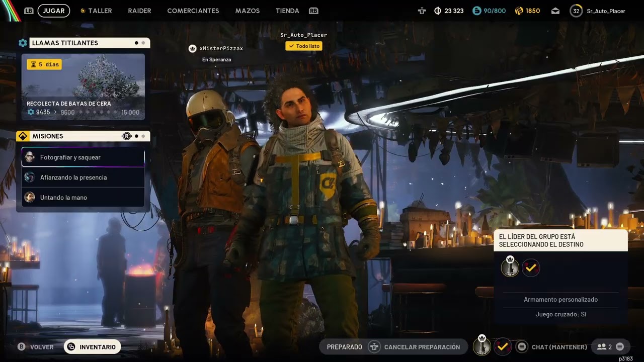Viewport: 644px width, 362px height.
Task: Click the yellow checkmark in destination panel
Action: click(531, 268)
